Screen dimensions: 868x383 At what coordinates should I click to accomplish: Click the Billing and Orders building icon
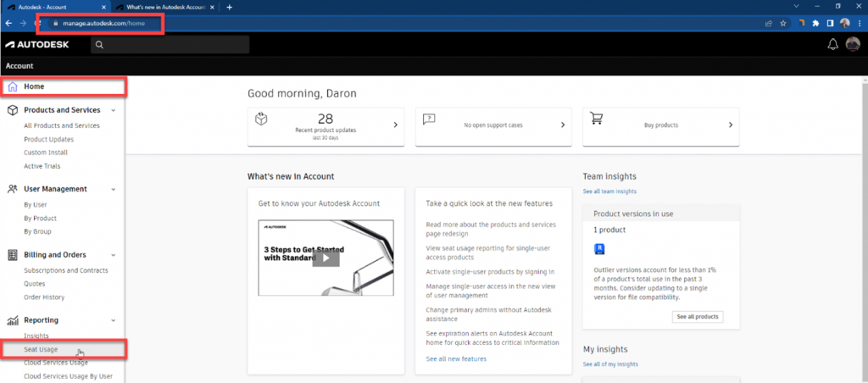tap(12, 255)
